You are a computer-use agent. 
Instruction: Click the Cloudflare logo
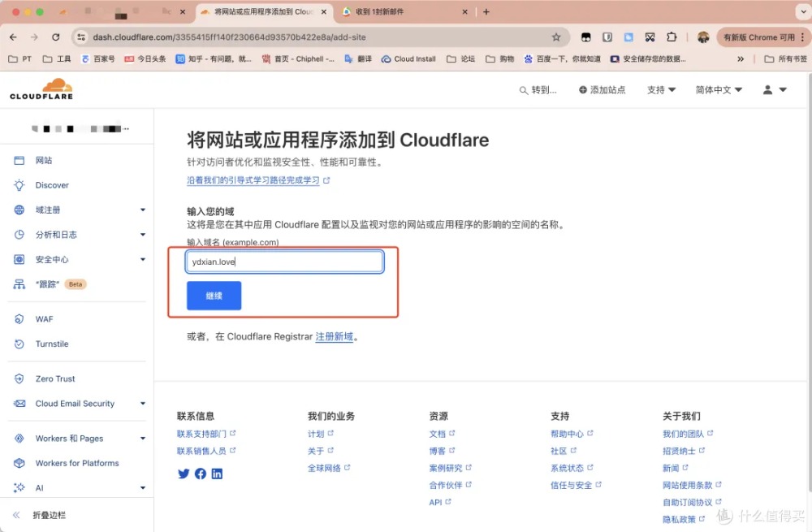pyautogui.click(x=41, y=89)
